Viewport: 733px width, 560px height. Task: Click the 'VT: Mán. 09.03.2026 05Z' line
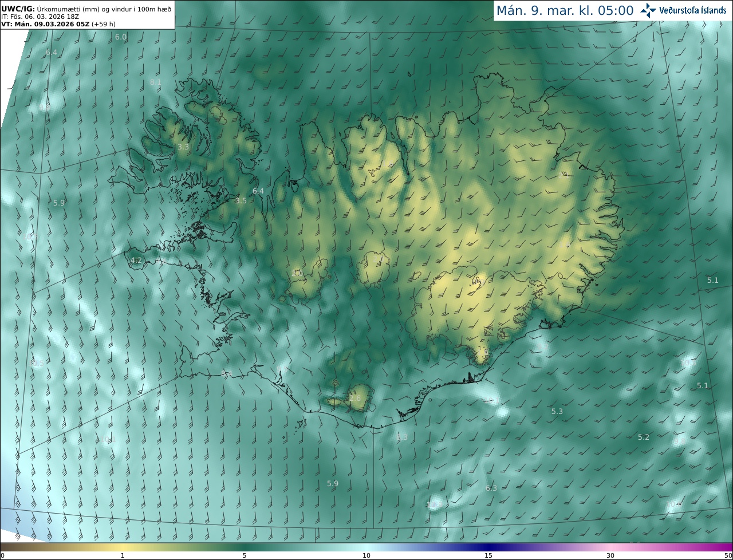58,24
